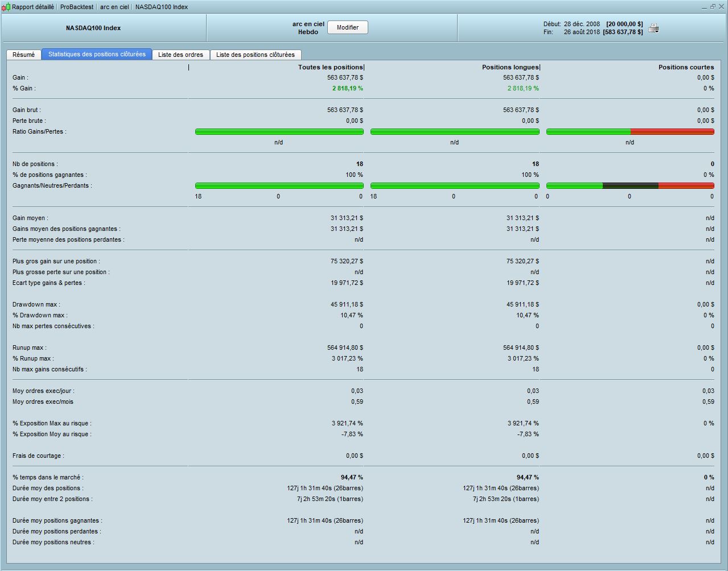Click the Modifier button
Screen dimensions: 728x571
pos(348,27)
